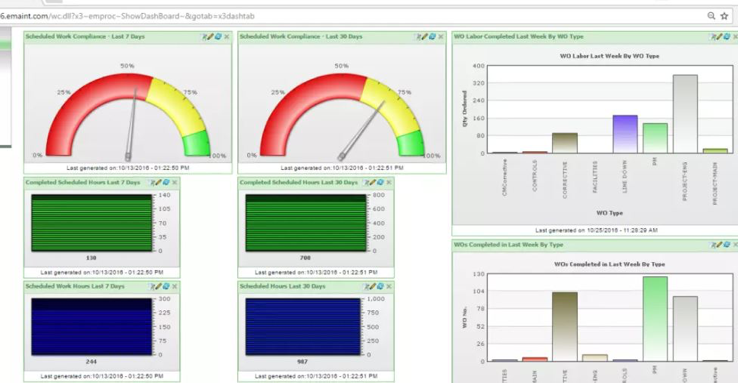Refresh the Completed Scheduled Hours Last 30 Days widget
This screenshot has height=383, width=738.
(x=380, y=183)
